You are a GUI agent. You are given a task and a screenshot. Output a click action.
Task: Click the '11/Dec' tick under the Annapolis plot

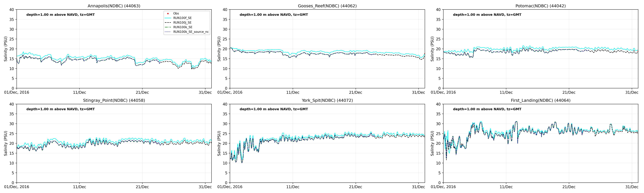coord(80,92)
